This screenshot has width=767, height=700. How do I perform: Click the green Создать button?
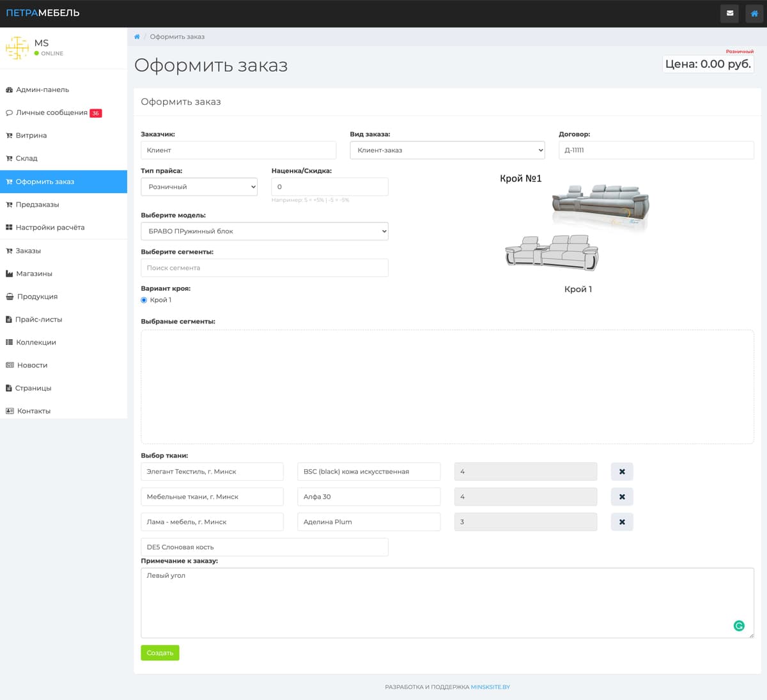tap(159, 652)
